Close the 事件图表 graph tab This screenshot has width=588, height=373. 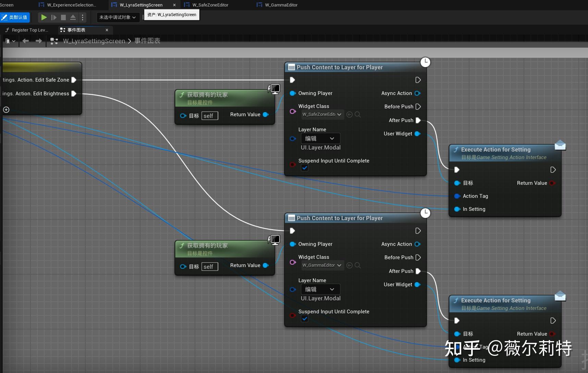(x=107, y=30)
